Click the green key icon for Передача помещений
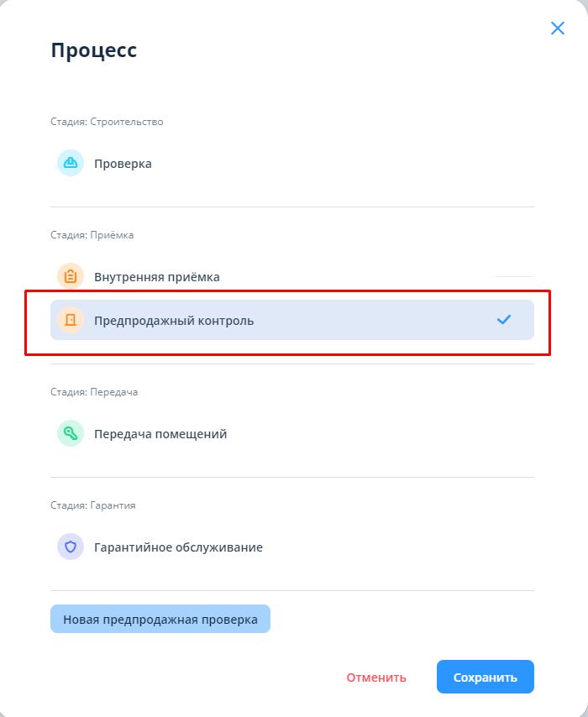The height and width of the screenshot is (717, 588). coord(71,433)
